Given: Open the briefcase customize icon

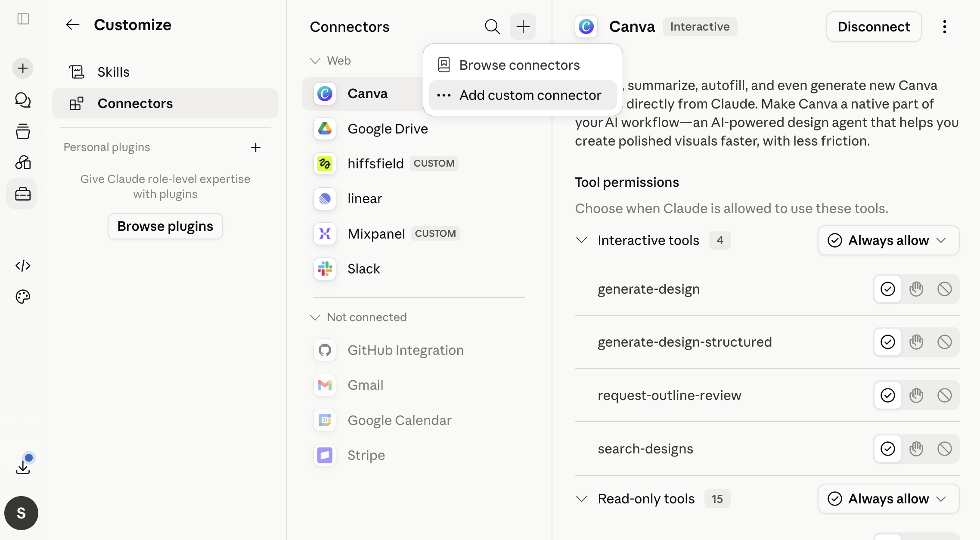Looking at the screenshot, I should 23,194.
